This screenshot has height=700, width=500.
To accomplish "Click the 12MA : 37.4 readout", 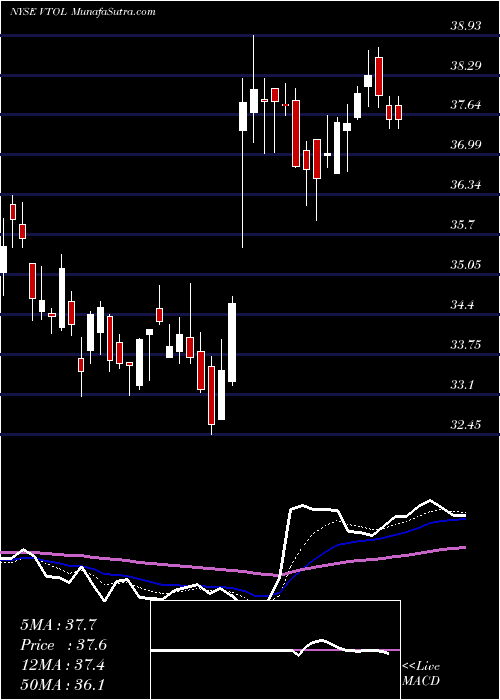I will pyautogui.click(x=62, y=665).
